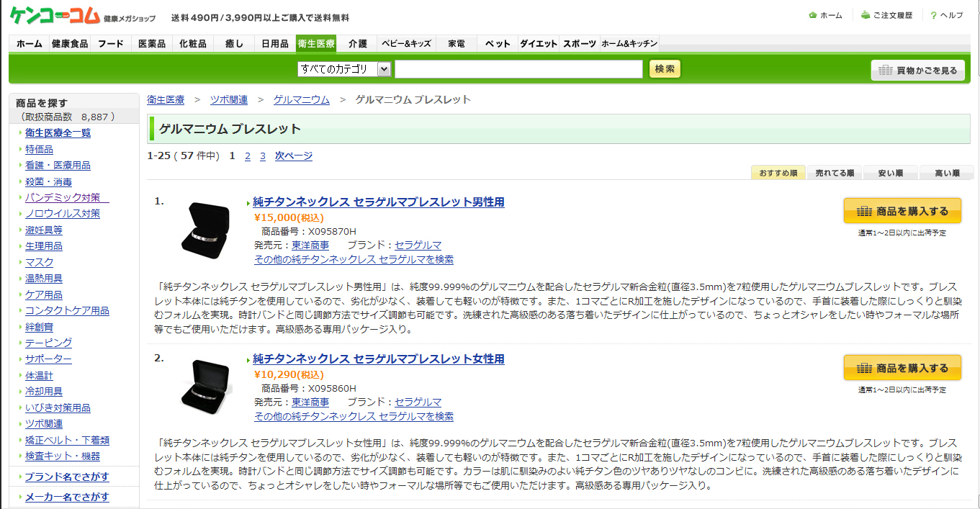Click the 次ページ next page link

coord(294,156)
